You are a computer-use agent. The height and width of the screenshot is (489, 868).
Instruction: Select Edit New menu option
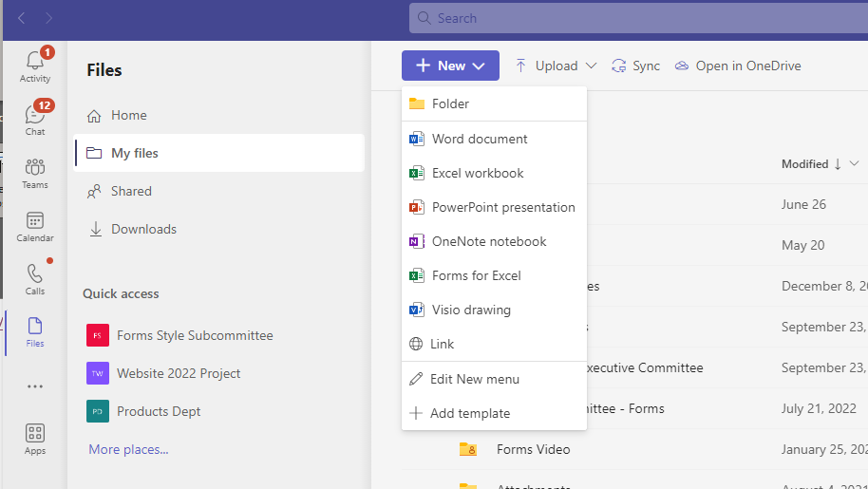pos(494,379)
